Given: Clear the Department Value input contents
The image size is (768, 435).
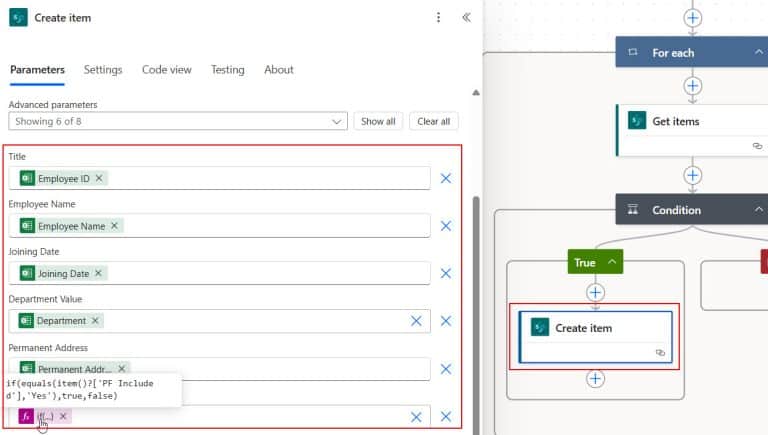Looking at the screenshot, I should coord(416,321).
